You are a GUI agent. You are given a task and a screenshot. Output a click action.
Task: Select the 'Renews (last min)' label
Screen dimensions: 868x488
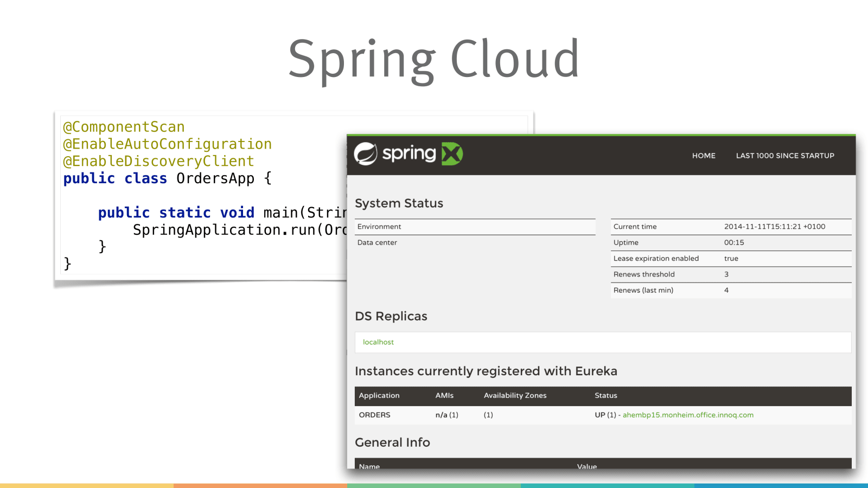(x=643, y=290)
